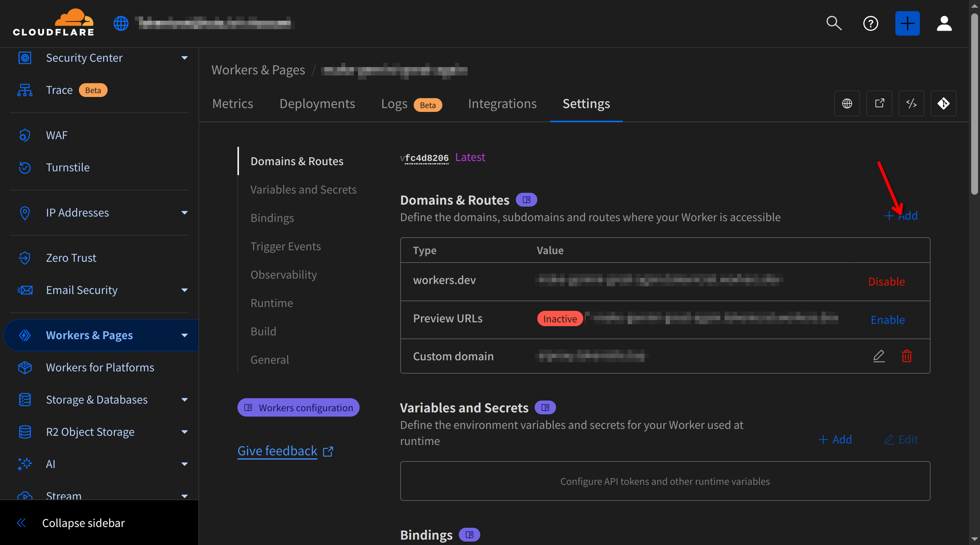Image resolution: width=980 pixels, height=545 pixels.
Task: Click the globe icon button near Settings tabs
Action: 847,103
